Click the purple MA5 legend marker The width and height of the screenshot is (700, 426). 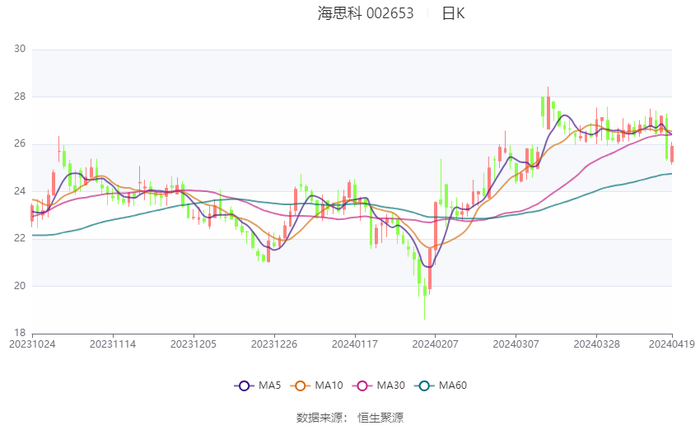click(x=242, y=386)
